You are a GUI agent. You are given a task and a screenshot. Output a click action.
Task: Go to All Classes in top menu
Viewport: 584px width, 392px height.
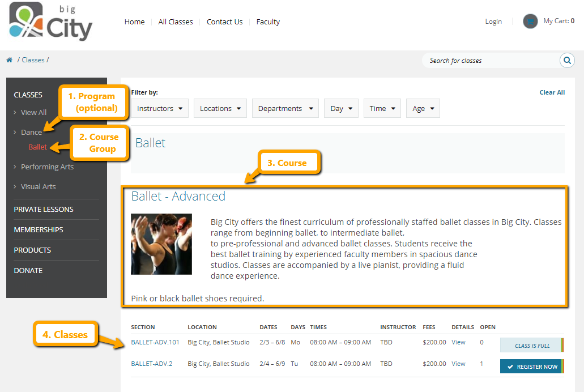[176, 22]
